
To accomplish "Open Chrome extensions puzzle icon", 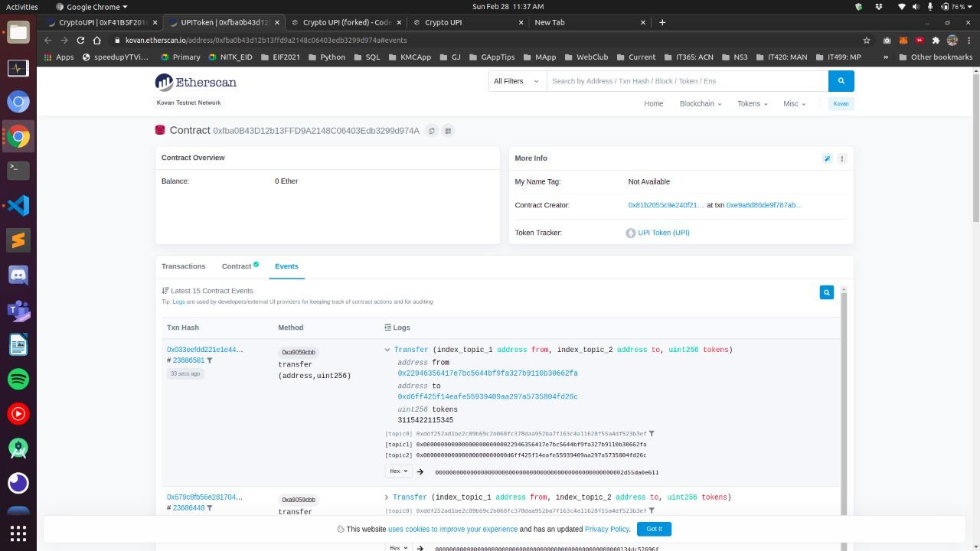I will point(936,40).
